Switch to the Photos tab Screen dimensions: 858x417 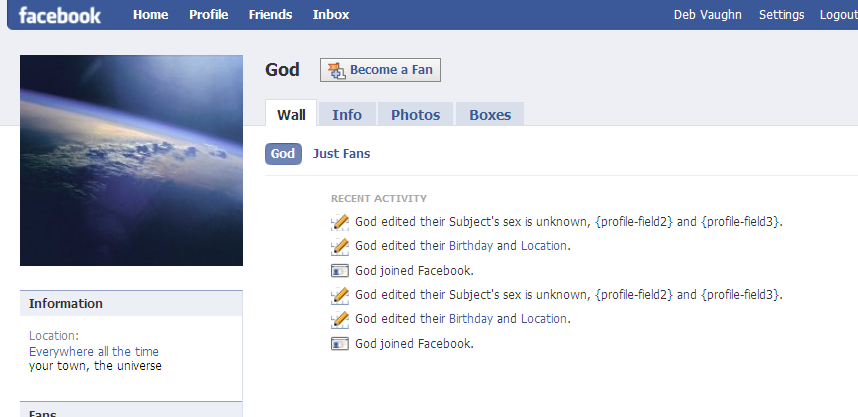tap(415, 115)
